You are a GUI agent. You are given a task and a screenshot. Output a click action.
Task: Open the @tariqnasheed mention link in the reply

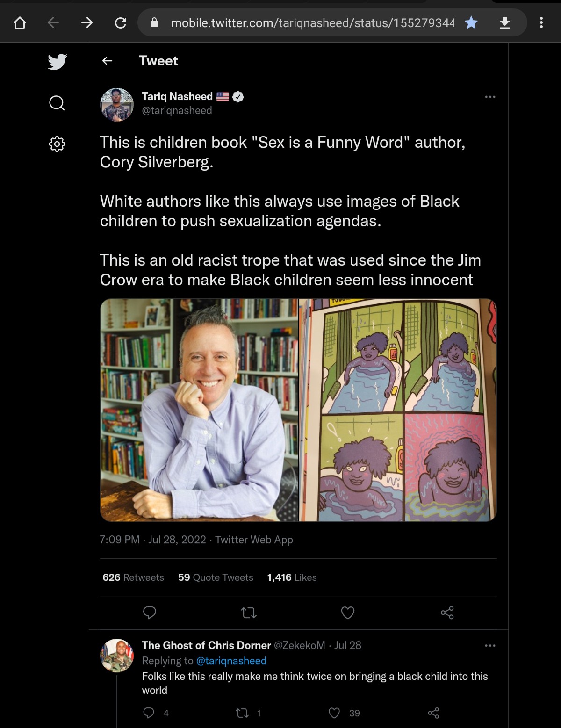pos(231,661)
